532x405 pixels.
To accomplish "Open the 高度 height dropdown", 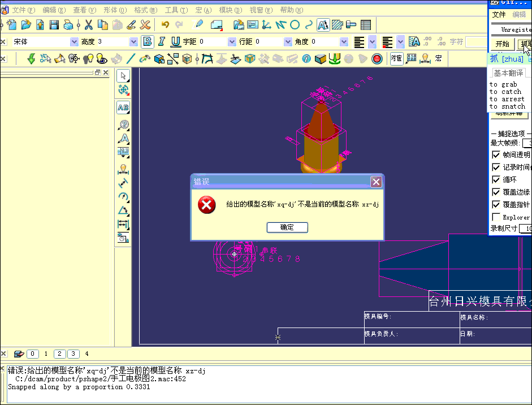I will 133,42.
